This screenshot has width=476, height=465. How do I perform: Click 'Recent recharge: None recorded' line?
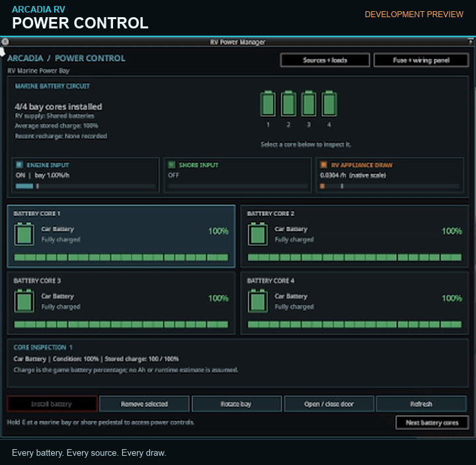coord(61,136)
